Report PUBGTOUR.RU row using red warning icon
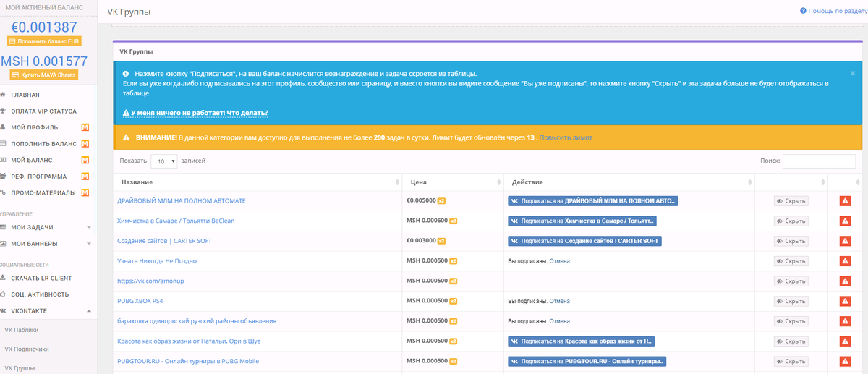The image size is (868, 374). coord(844,361)
